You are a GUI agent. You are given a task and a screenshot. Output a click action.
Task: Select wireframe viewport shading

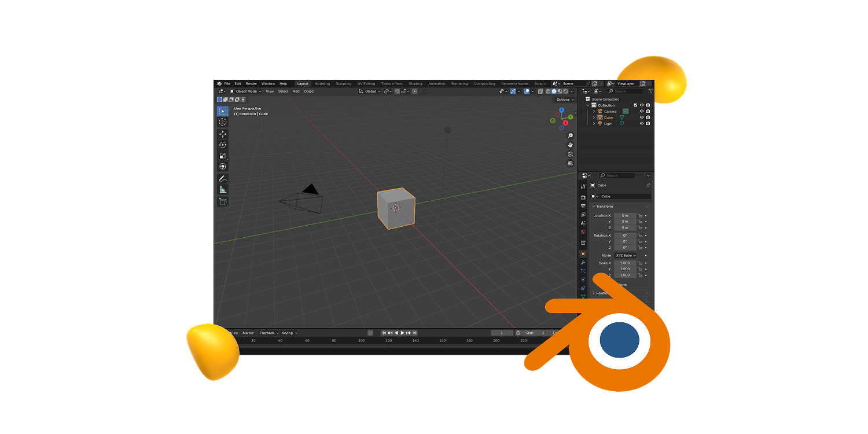pos(548,91)
